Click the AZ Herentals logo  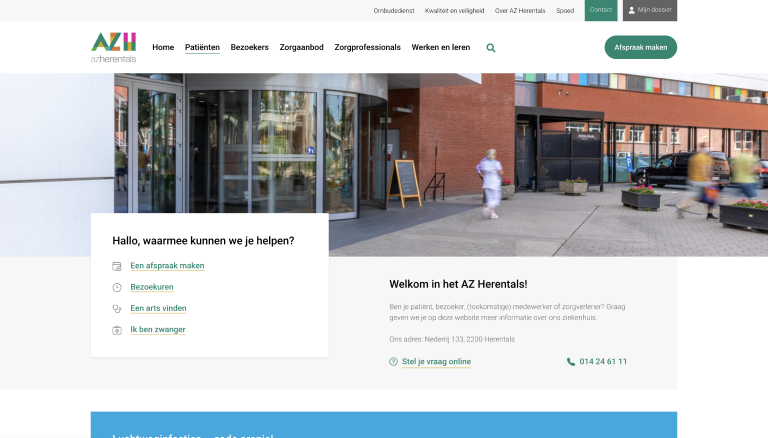tap(113, 48)
